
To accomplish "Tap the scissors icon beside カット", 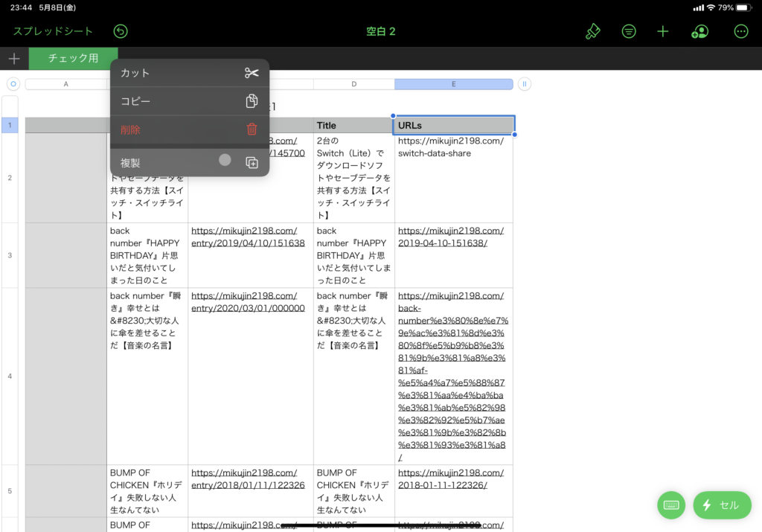I will click(x=252, y=73).
